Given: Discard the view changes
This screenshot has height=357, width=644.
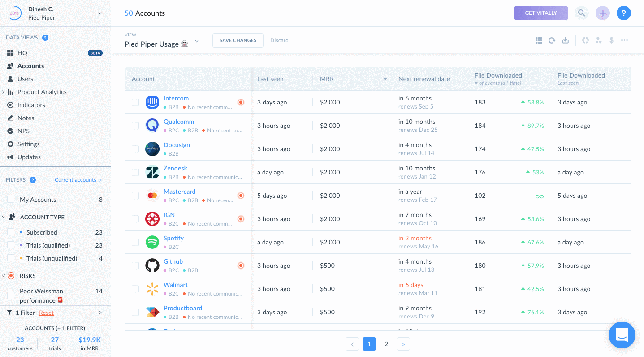Looking at the screenshot, I should (x=279, y=40).
